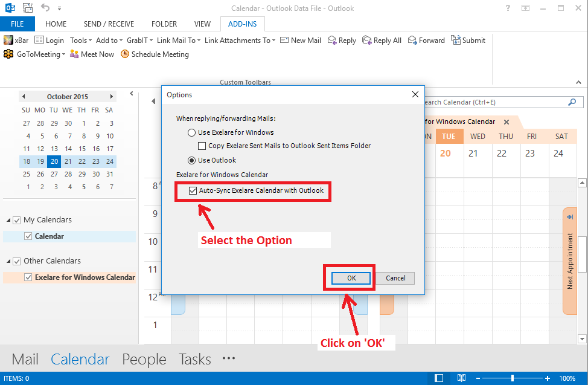Close the Options dialog with X
Screen dimensions: 588x385
point(415,94)
